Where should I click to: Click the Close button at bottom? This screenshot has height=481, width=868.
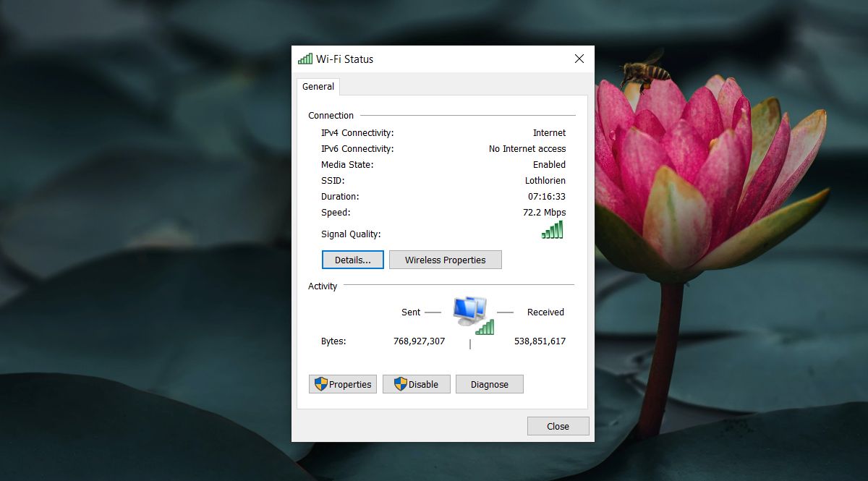click(558, 426)
